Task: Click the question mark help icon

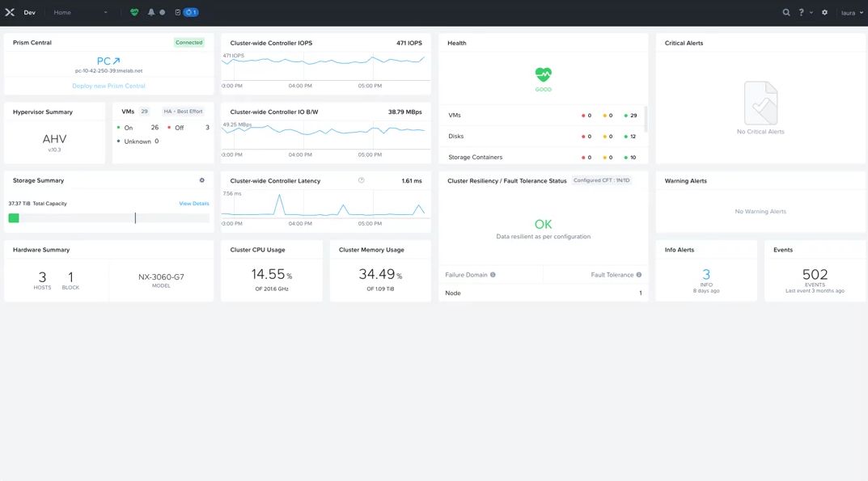Action: coord(801,12)
